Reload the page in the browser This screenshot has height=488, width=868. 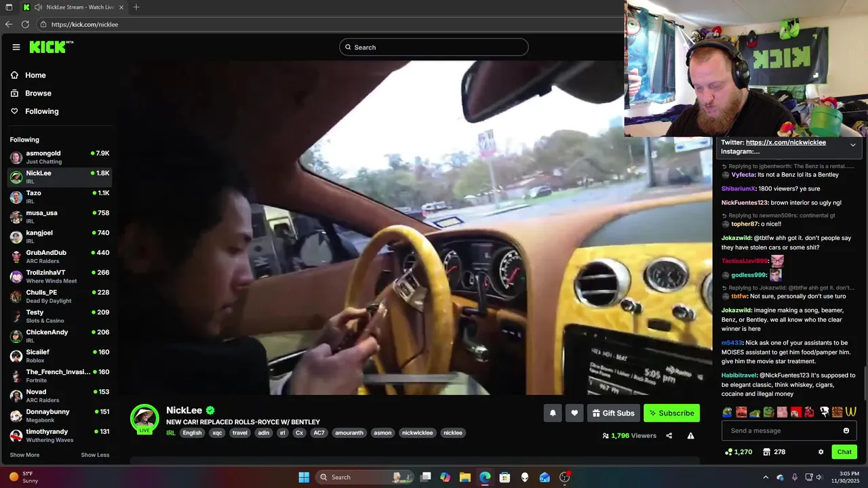point(25,24)
